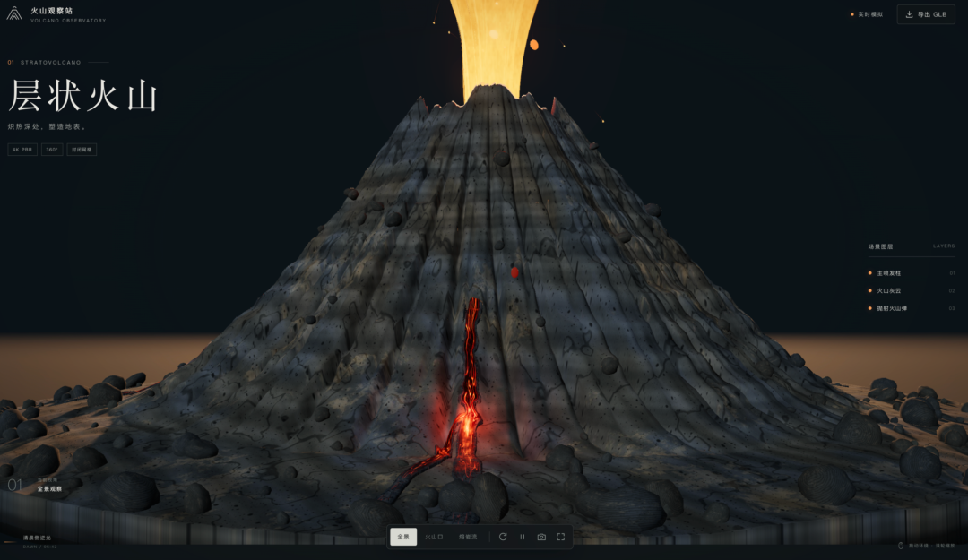Click the 4K PBR tag
968x560 pixels.
coord(22,150)
